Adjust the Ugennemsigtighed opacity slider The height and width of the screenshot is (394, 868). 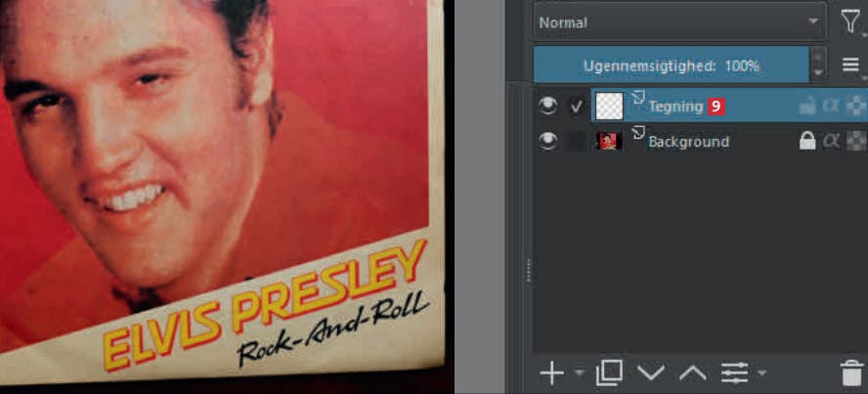click(672, 66)
